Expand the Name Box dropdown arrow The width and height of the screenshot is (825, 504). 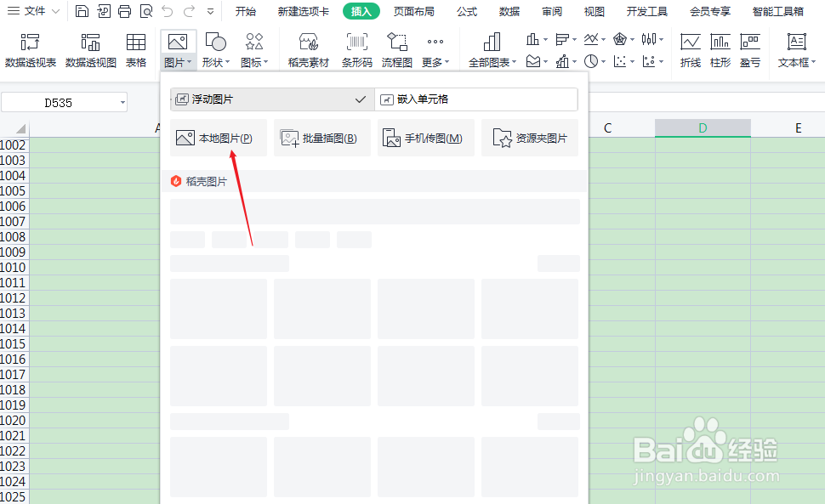tap(122, 103)
